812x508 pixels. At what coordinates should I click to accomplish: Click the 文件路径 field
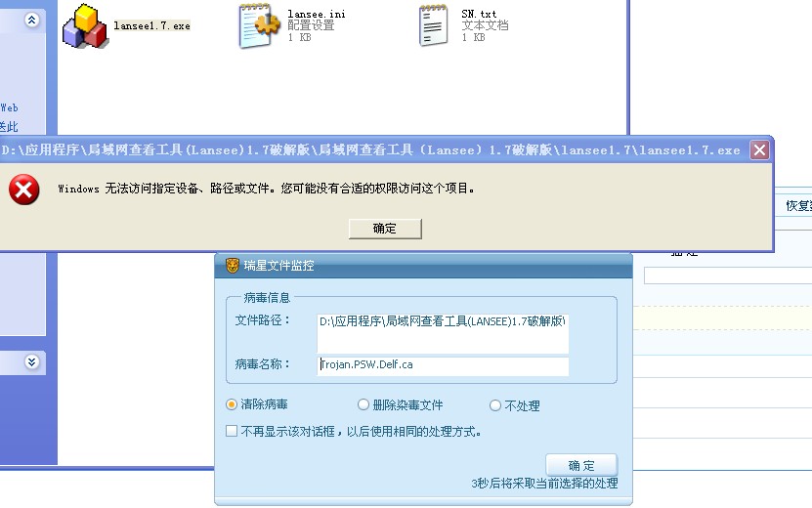pyautogui.click(x=443, y=333)
